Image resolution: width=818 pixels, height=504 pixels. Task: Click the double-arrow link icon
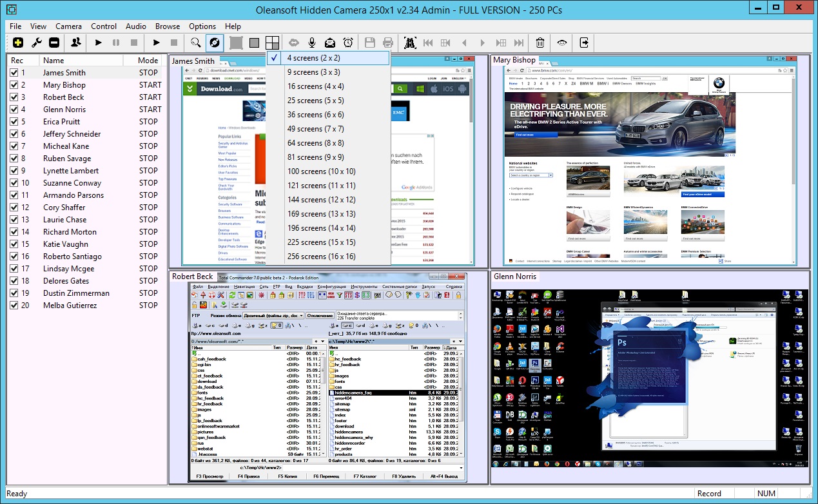tap(294, 43)
